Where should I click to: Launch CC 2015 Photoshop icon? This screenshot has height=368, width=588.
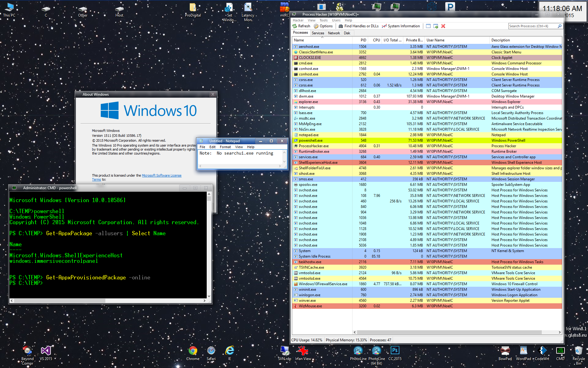click(395, 353)
